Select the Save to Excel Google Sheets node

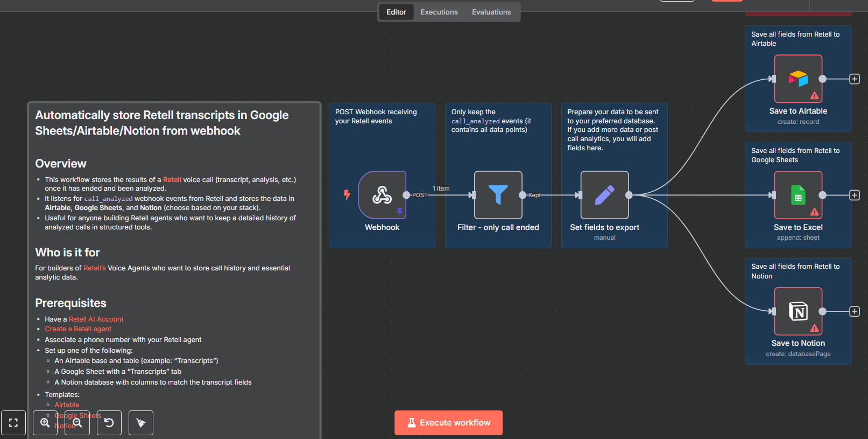pos(798,195)
